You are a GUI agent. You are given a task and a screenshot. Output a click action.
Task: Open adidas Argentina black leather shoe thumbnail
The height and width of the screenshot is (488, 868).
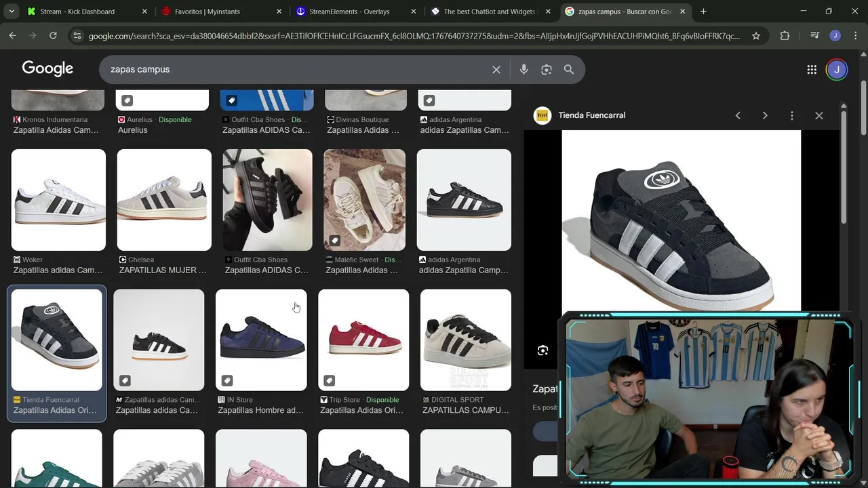click(464, 200)
